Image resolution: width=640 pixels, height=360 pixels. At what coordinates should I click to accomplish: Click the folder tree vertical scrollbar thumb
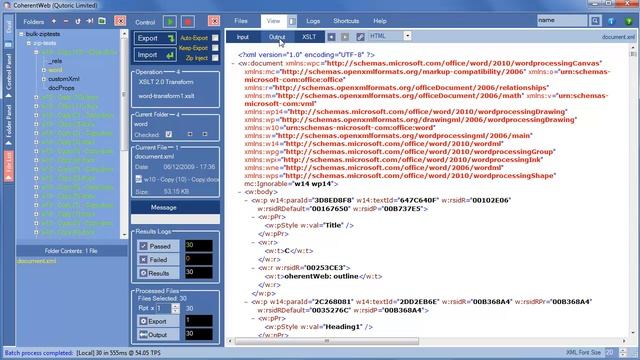(x=124, y=95)
